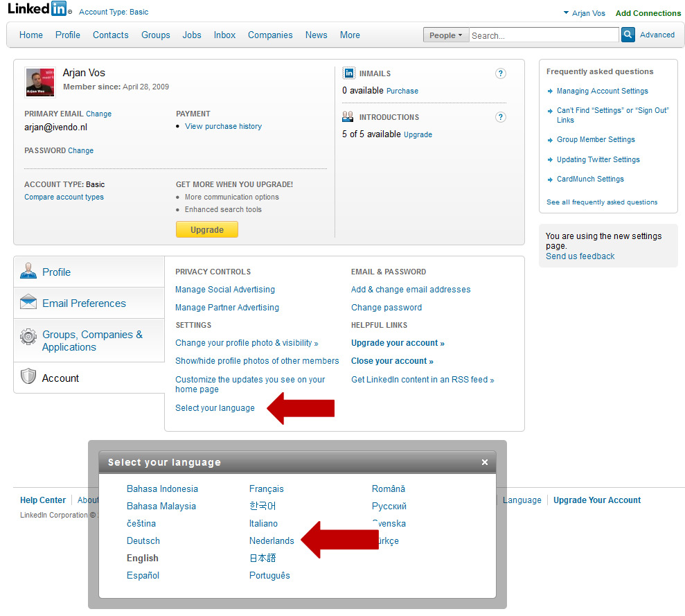
Task: Open Inbox in the navigation bar
Action: pyautogui.click(x=224, y=35)
